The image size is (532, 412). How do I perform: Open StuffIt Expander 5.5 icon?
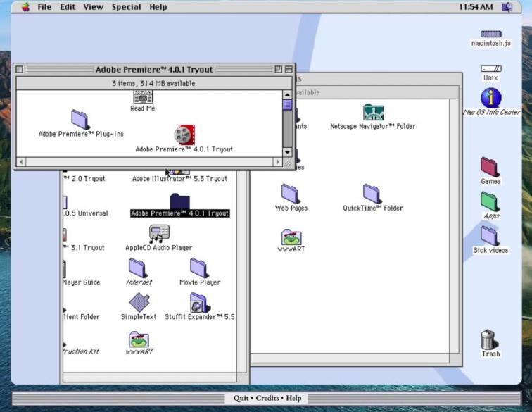[199, 303]
